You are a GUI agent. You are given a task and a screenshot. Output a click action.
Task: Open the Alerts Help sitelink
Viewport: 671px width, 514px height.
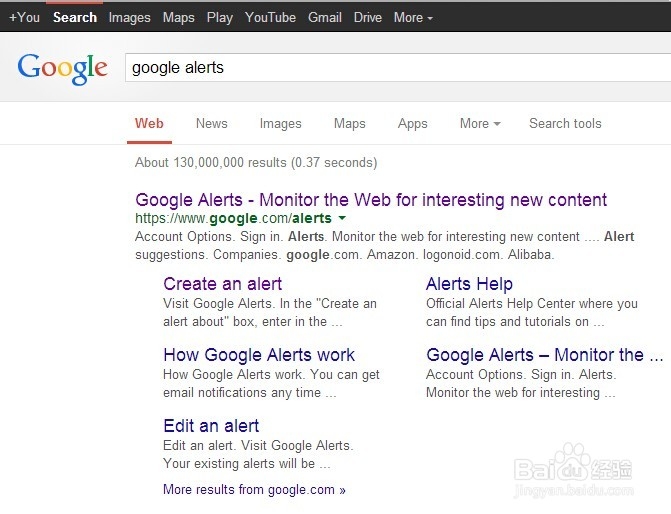pos(469,284)
